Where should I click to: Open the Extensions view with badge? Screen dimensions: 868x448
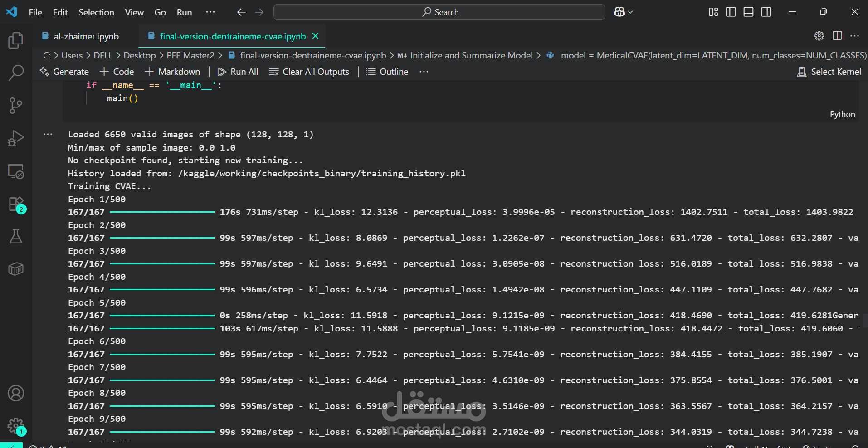point(16,205)
